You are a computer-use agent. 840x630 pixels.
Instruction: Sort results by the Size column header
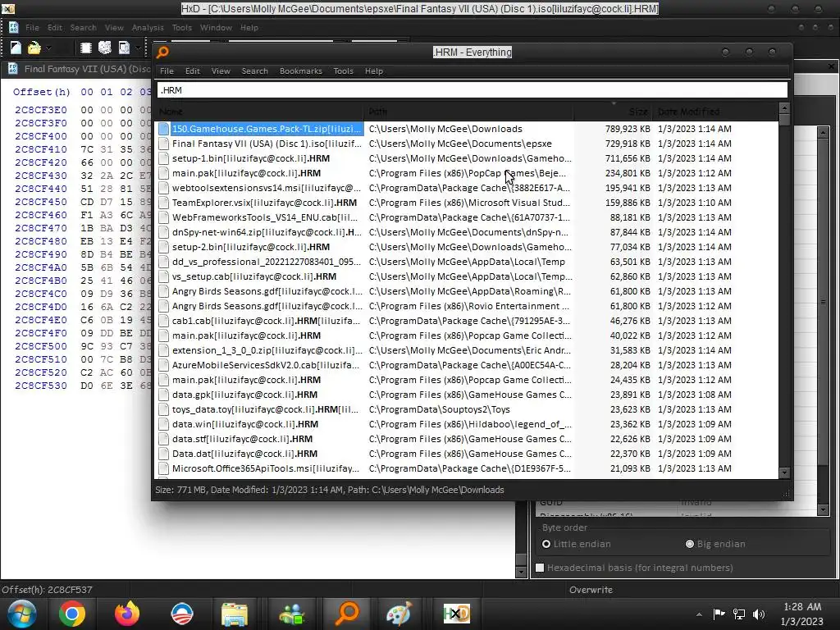click(614, 112)
